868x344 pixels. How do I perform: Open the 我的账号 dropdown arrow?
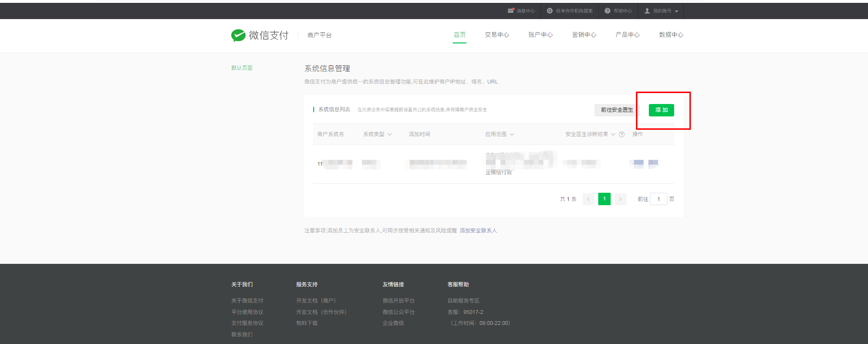[x=677, y=11]
